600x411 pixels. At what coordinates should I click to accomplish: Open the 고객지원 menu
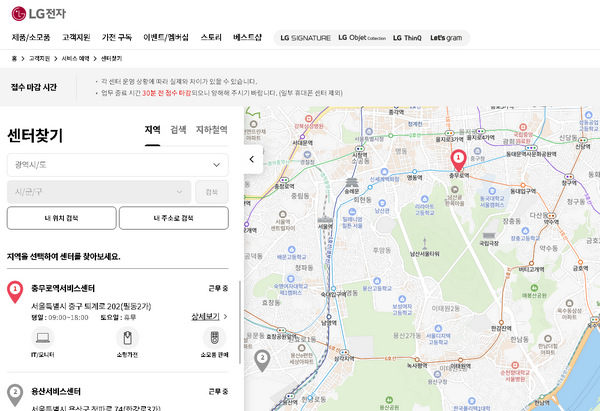coord(76,38)
